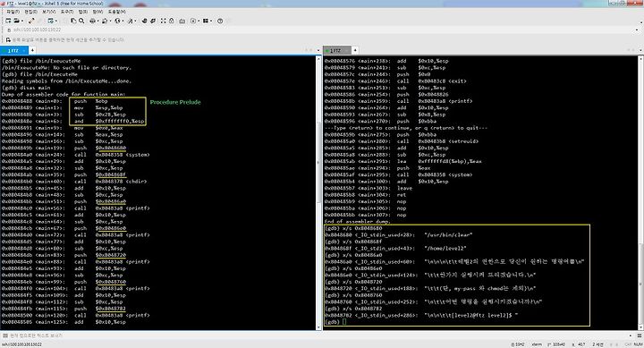Screen dimensions: 644x348
Task: Click the NUM indicator in status bar
Action: point(639,344)
